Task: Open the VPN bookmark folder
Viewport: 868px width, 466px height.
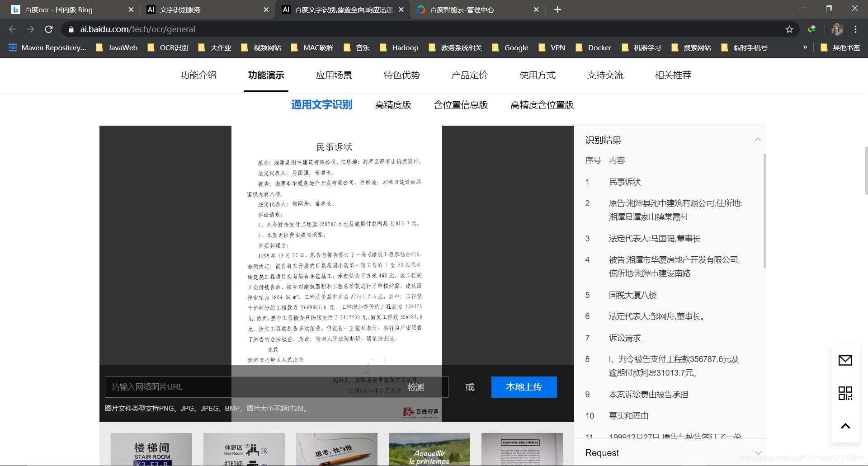Action: 552,47
